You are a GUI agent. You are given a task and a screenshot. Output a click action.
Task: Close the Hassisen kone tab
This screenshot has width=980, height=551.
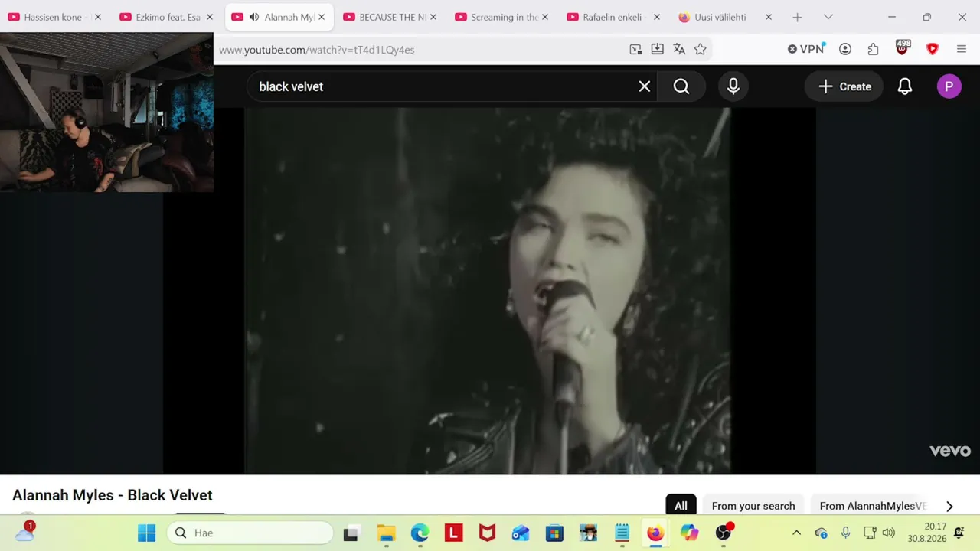pos(97,17)
